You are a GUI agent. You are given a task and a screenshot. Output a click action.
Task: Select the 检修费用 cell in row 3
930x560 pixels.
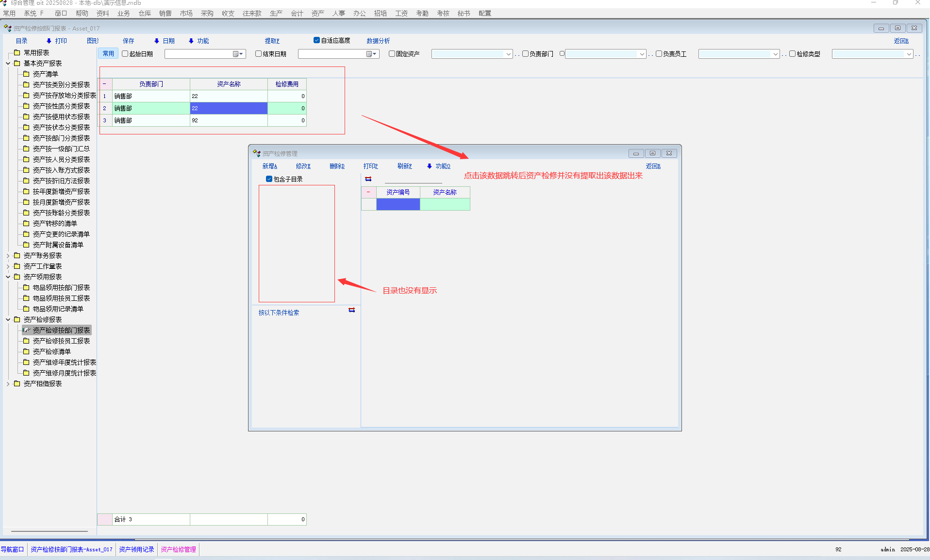[287, 120]
